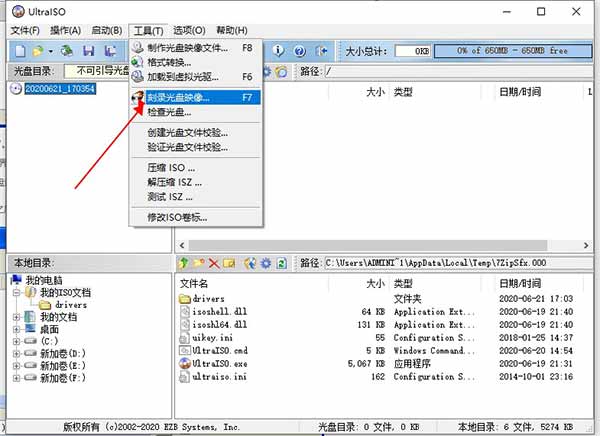Select drivers folder in local tree
The width and height of the screenshot is (600, 436).
[71, 305]
